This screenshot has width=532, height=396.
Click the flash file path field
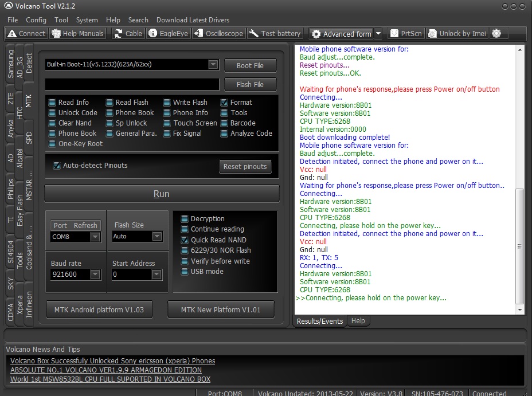point(132,84)
